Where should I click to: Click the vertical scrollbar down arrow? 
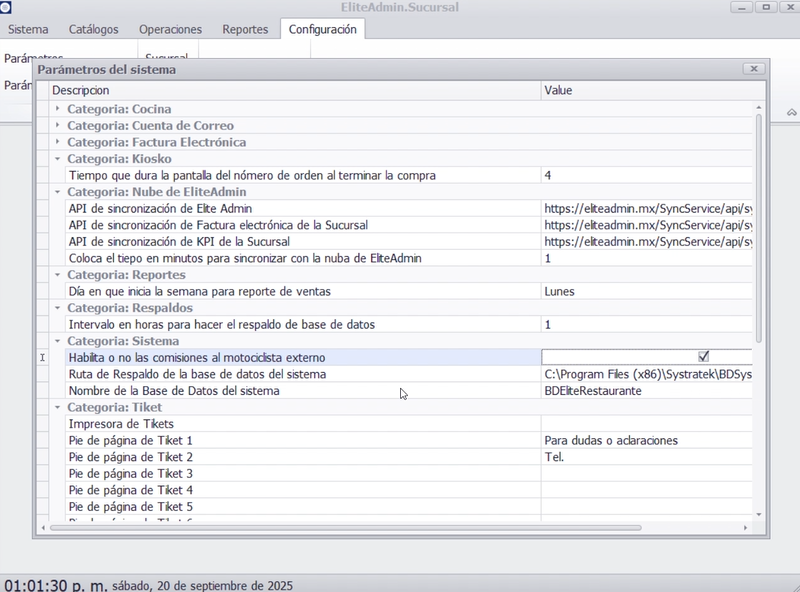click(x=759, y=513)
